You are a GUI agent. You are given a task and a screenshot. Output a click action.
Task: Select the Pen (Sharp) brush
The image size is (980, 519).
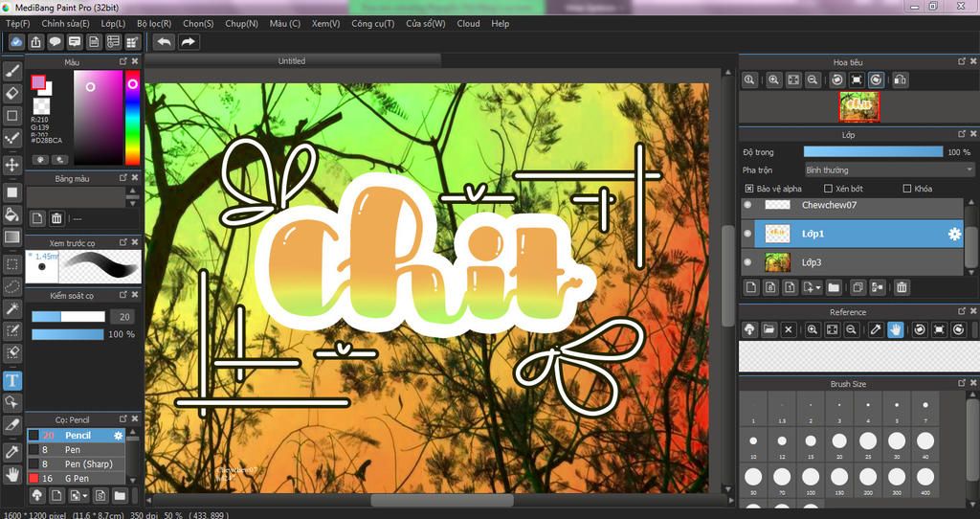[77, 464]
